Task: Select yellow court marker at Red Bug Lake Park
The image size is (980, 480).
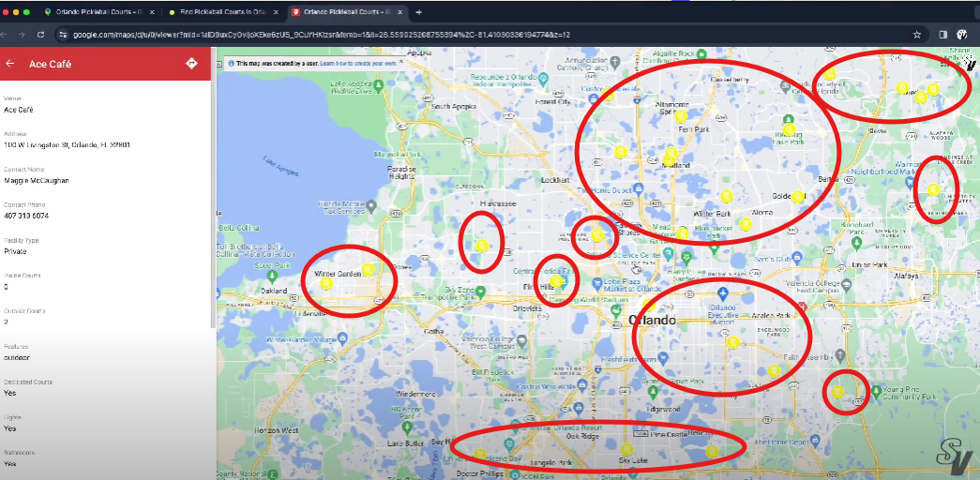Action: pyautogui.click(x=790, y=128)
